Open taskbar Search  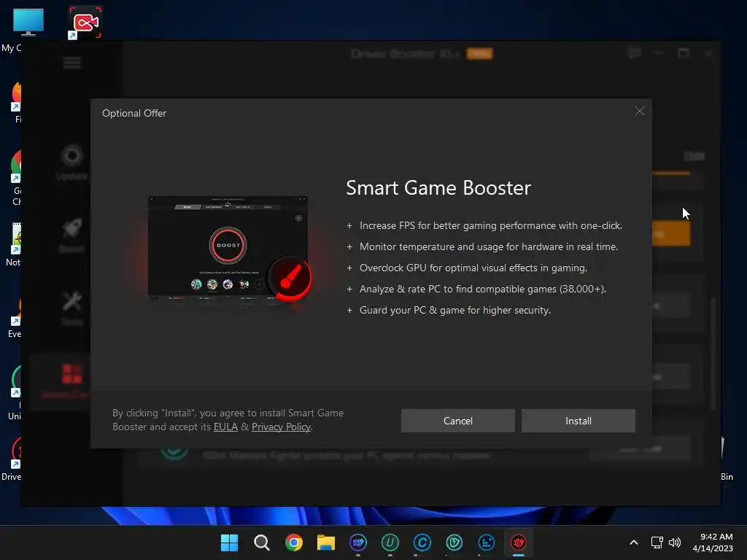(262, 542)
